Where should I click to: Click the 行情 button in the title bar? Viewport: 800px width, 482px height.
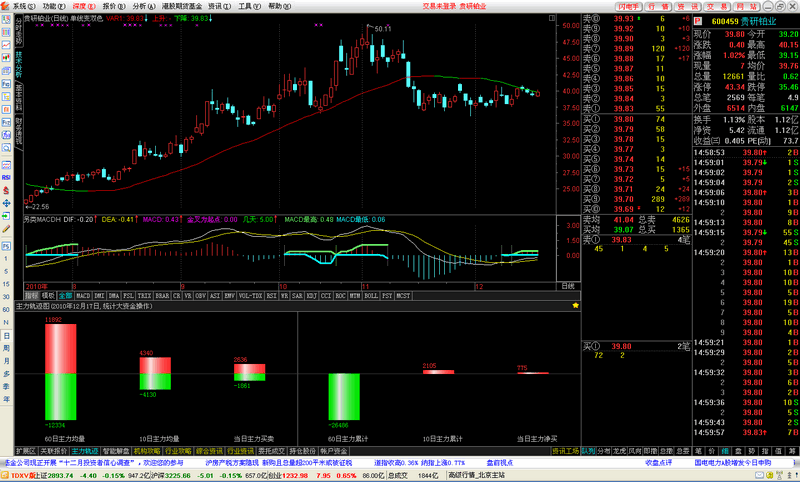(x=658, y=6)
